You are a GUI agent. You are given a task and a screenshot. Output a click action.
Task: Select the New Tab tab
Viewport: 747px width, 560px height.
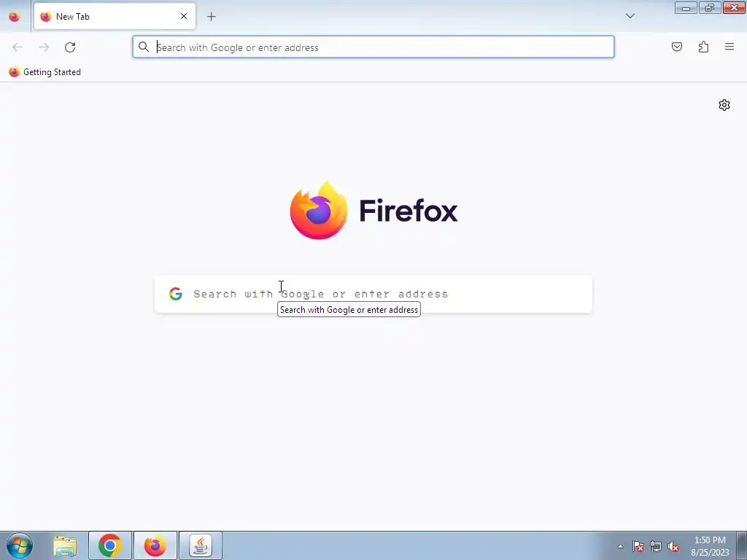point(115,16)
